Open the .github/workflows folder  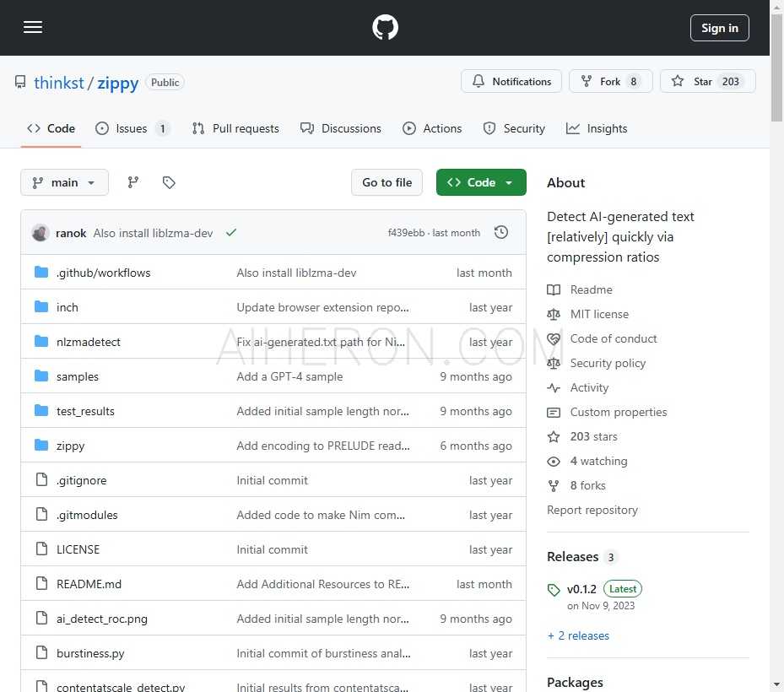tap(103, 273)
